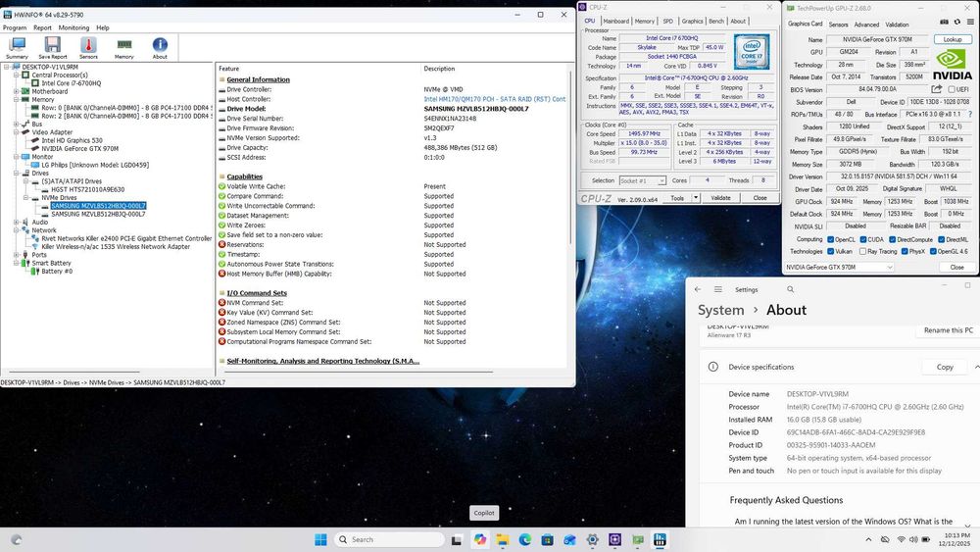This screenshot has height=552, width=980.
Task: Toggle the PhysX checkbox in GPU-Z
Action: pos(905,251)
